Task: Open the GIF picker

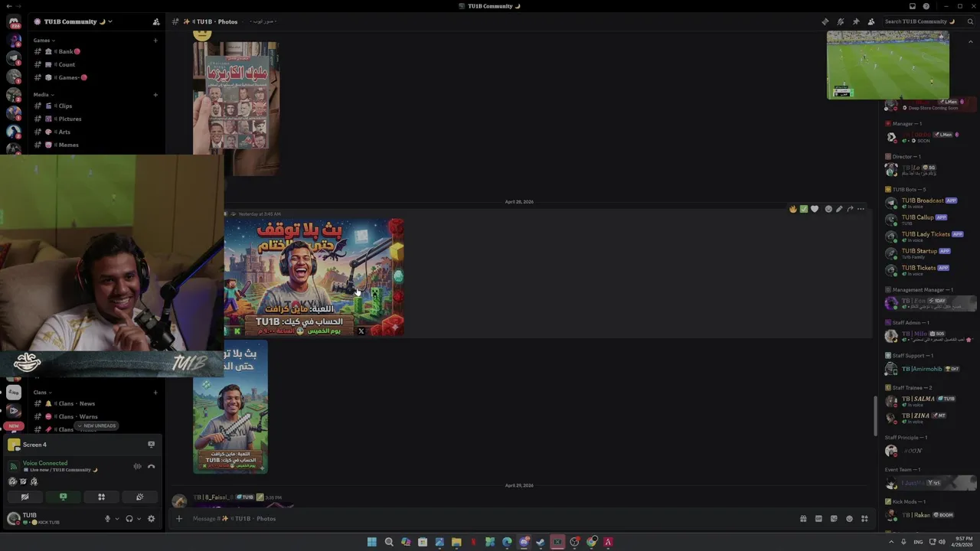Action: (x=818, y=519)
